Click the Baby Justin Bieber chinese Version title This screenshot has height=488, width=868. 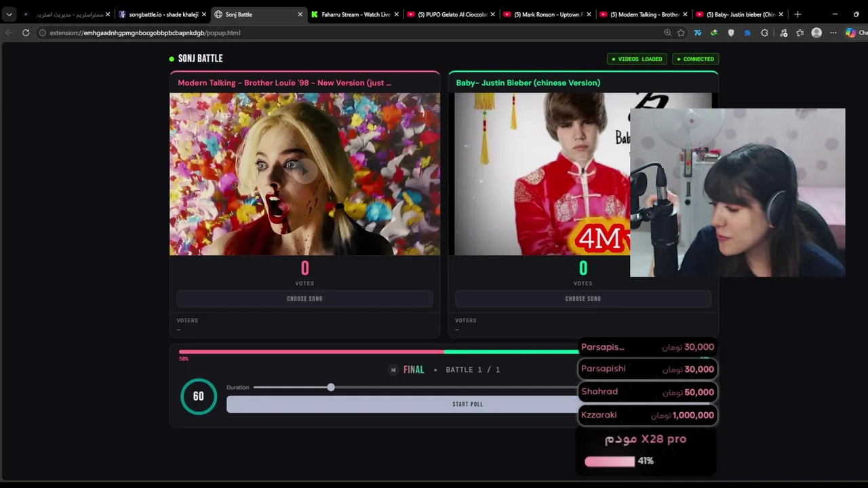(528, 83)
